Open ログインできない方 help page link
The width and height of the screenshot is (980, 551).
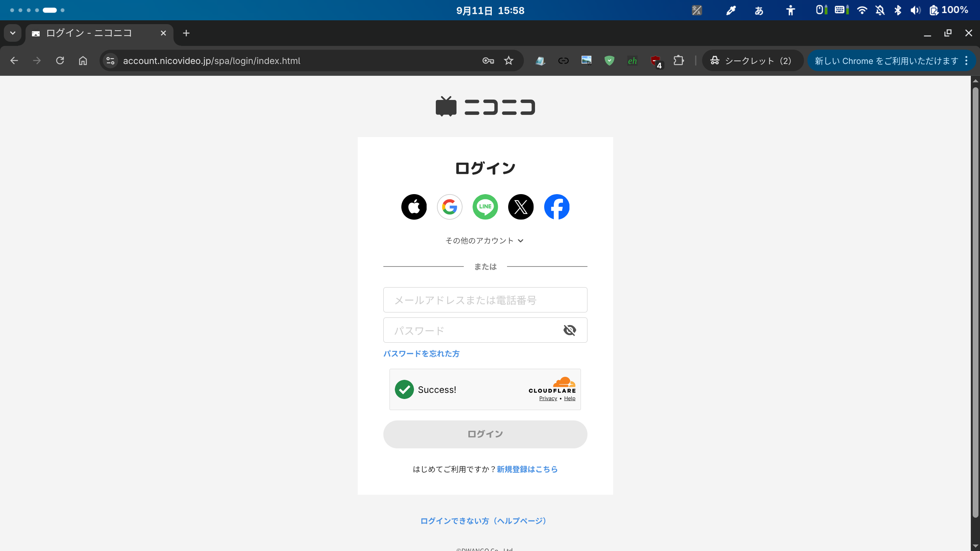click(x=485, y=521)
